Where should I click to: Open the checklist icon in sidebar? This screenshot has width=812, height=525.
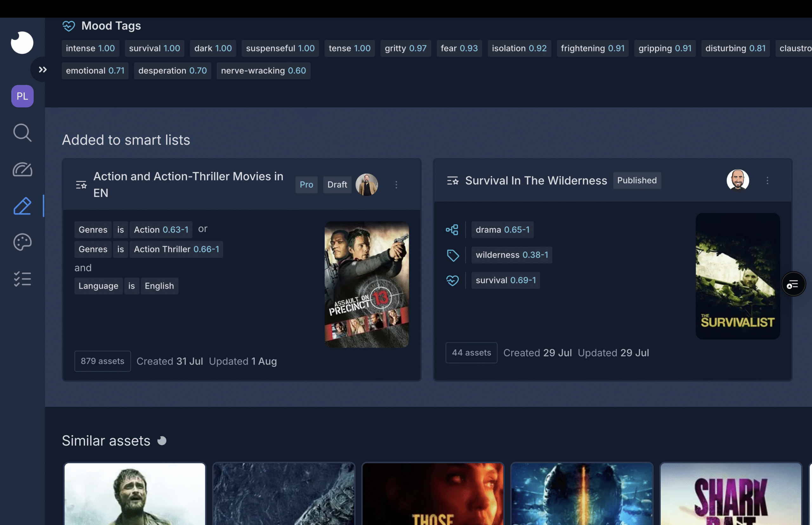click(x=23, y=279)
